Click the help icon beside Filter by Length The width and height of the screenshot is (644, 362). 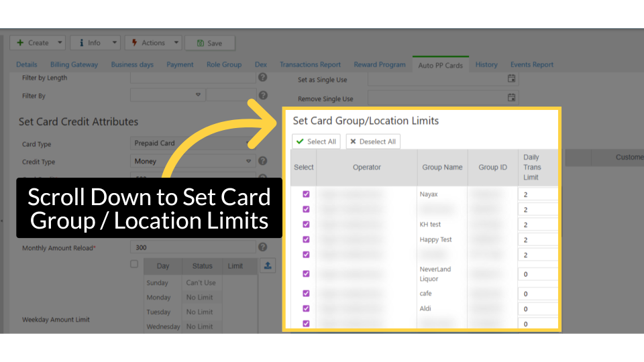point(263,78)
